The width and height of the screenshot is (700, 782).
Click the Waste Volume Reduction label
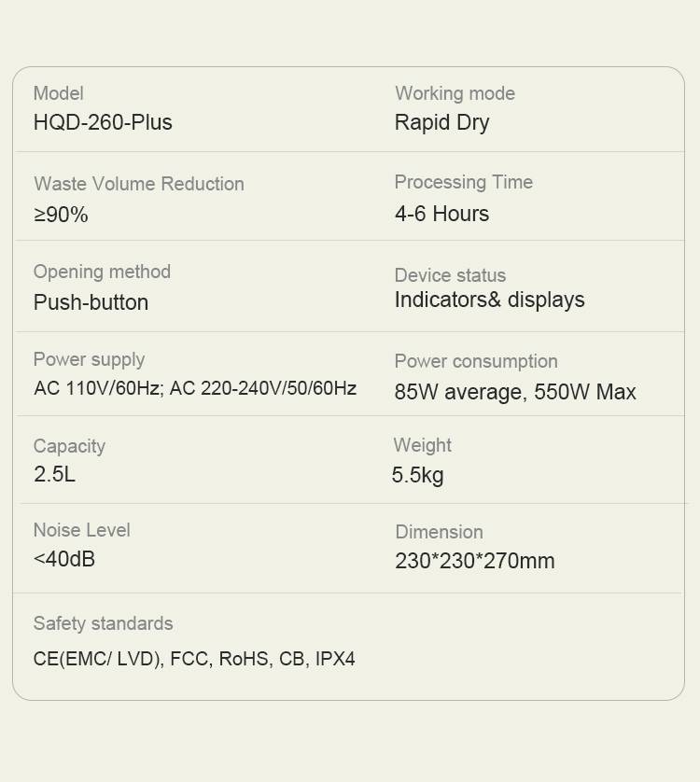click(139, 184)
